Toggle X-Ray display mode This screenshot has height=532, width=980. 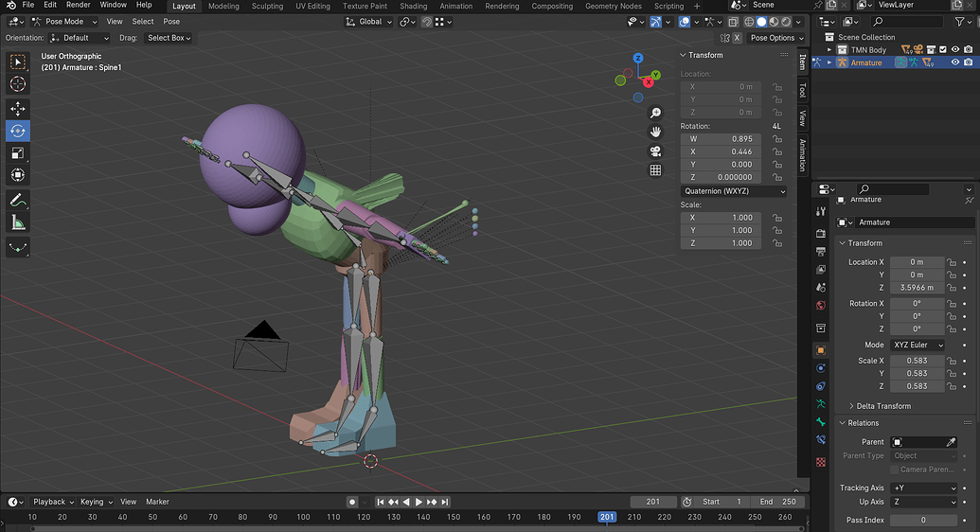pyautogui.click(x=733, y=22)
